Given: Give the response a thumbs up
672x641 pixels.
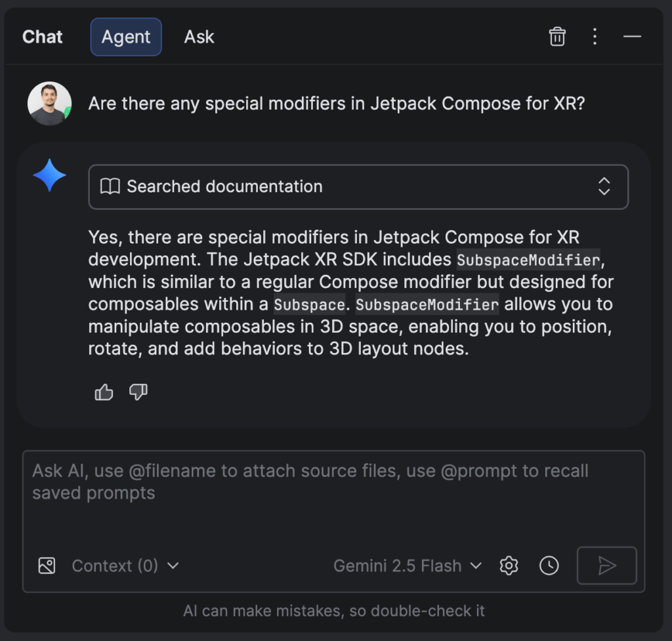Looking at the screenshot, I should click(x=104, y=392).
